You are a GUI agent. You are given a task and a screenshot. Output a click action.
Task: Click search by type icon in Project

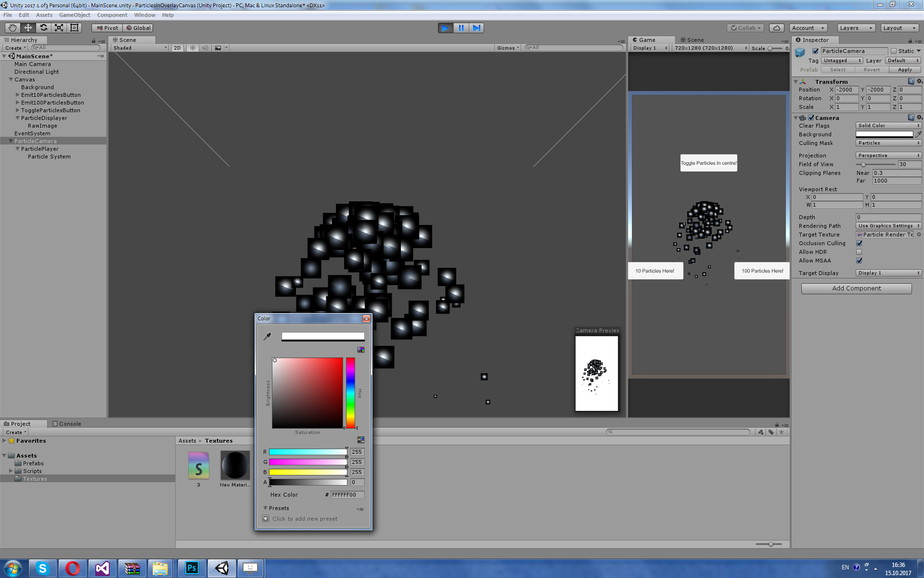coord(760,432)
